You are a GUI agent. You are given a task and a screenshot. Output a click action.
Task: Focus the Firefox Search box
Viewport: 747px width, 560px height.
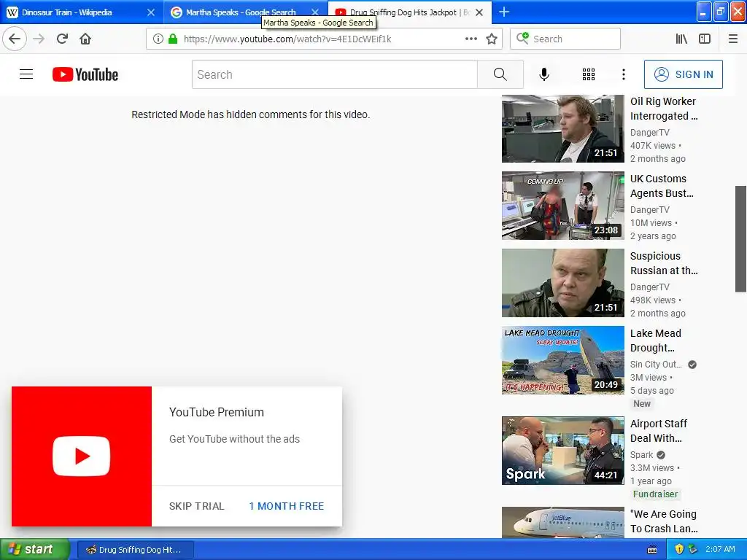coord(565,39)
